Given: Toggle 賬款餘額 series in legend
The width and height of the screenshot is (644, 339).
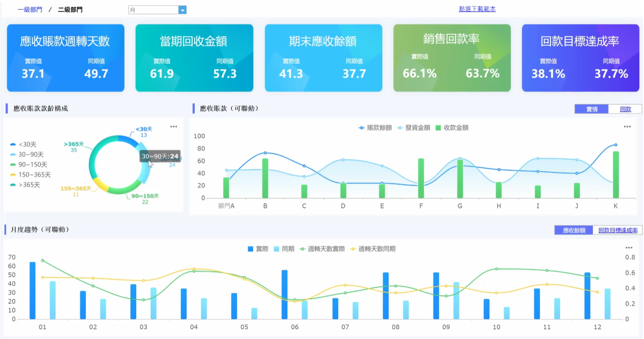Looking at the screenshot, I should click(x=375, y=128).
